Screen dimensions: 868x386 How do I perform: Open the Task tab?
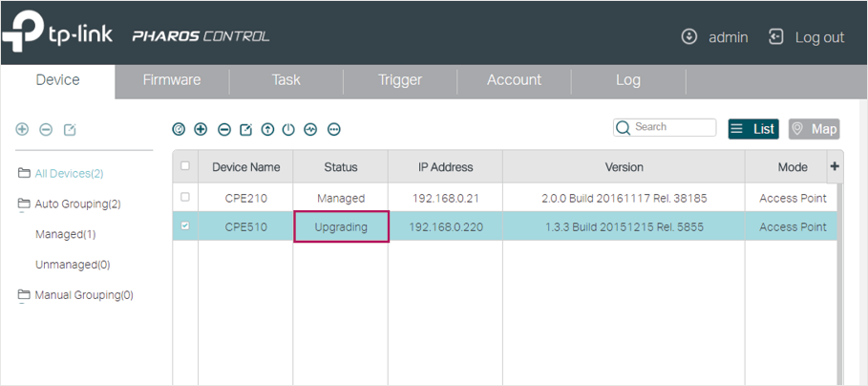coord(286,80)
